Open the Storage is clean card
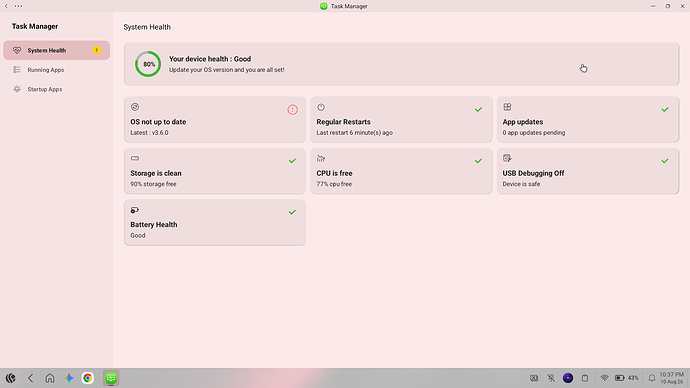 (x=215, y=171)
